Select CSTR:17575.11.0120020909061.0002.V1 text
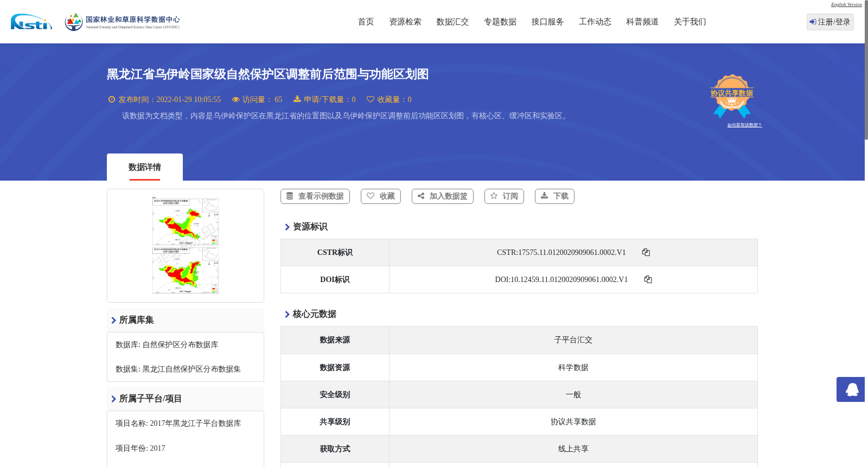868x467 pixels. tap(561, 252)
